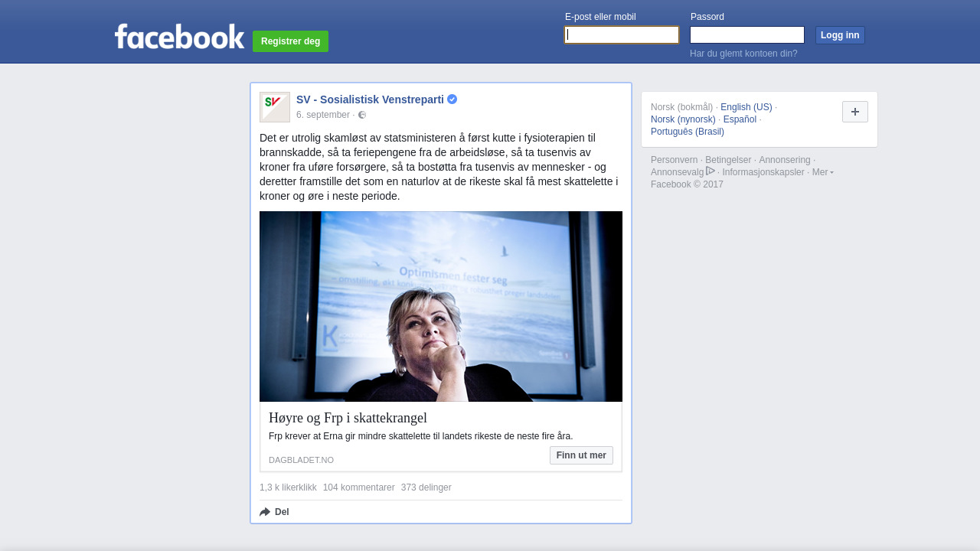Click the Finn ut mer button
980x551 pixels.
tap(581, 455)
